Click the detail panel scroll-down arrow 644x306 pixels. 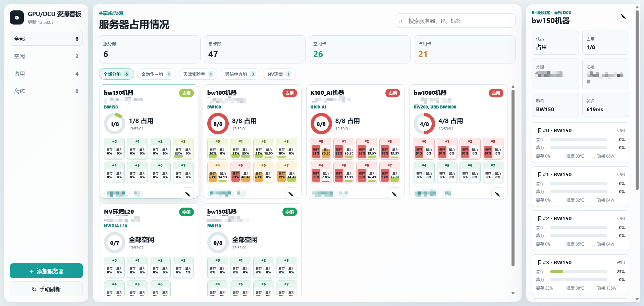pyautogui.click(x=637, y=299)
